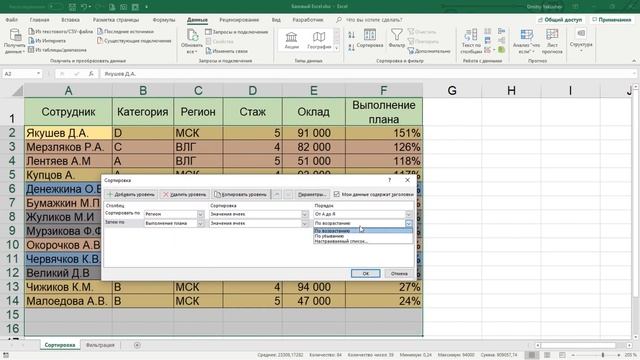Switch to Рецензирование ribbon tab

(239, 20)
